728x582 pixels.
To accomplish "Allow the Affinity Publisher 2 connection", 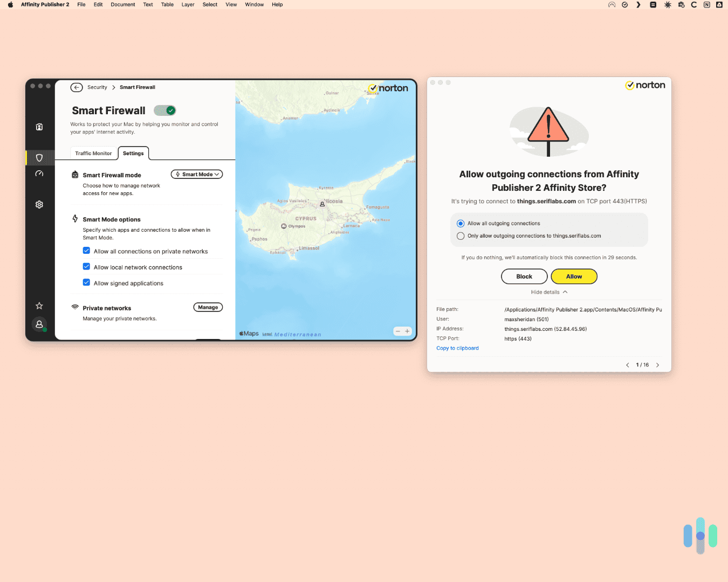I will pos(574,276).
